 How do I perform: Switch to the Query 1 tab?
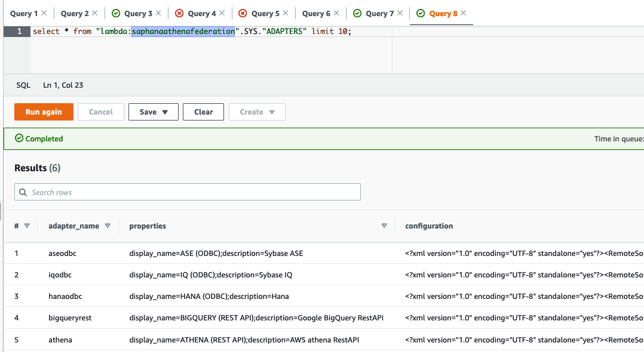coord(24,14)
